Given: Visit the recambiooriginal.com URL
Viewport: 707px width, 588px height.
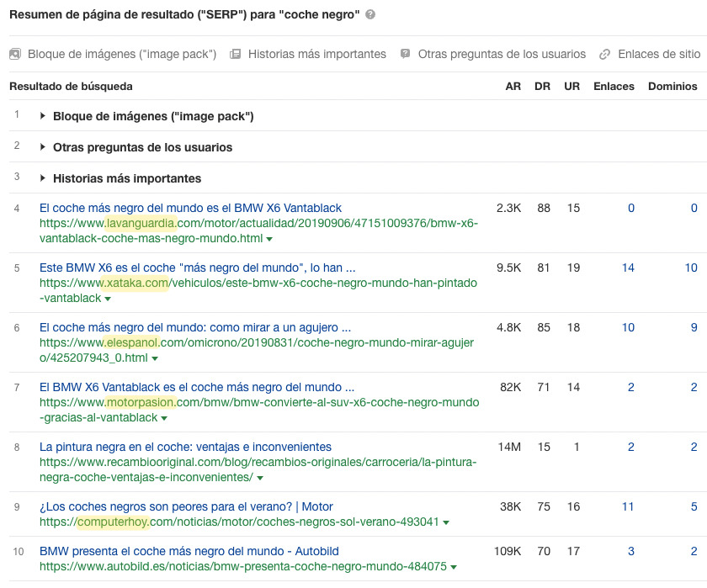Looking at the screenshot, I should (258, 469).
